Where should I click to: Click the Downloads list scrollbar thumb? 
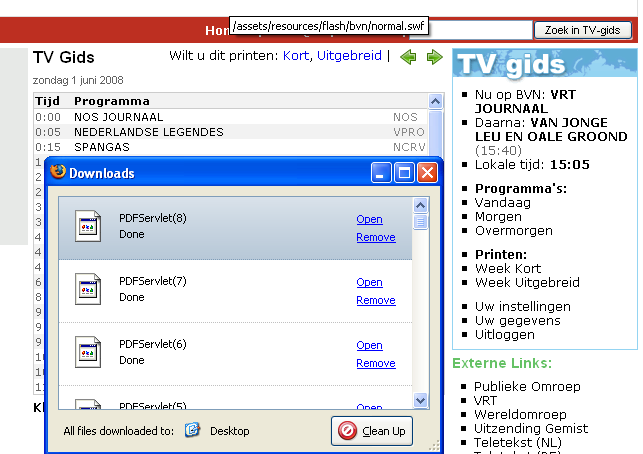[420, 222]
